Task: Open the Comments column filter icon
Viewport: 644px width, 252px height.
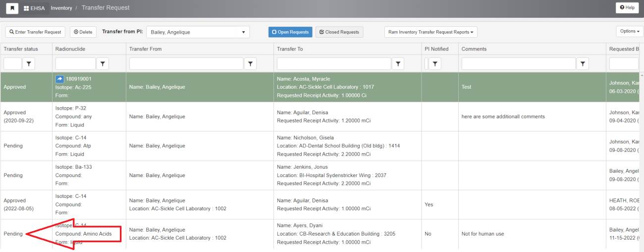Action: click(x=583, y=63)
